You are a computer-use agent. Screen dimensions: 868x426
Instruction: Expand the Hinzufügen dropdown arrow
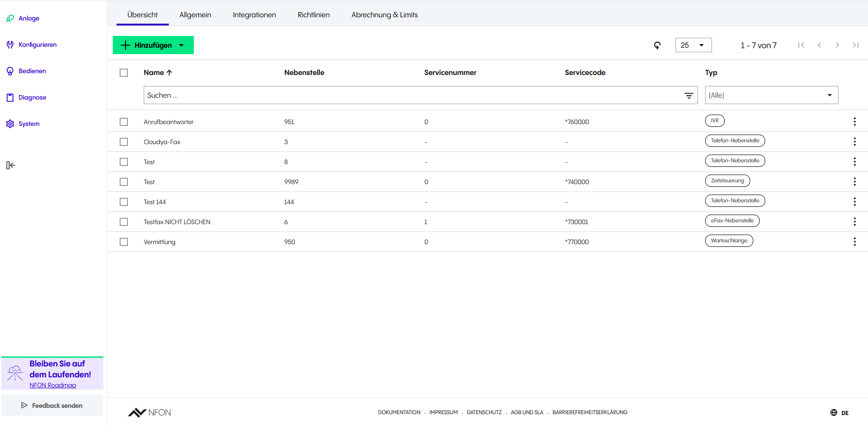[x=182, y=45]
